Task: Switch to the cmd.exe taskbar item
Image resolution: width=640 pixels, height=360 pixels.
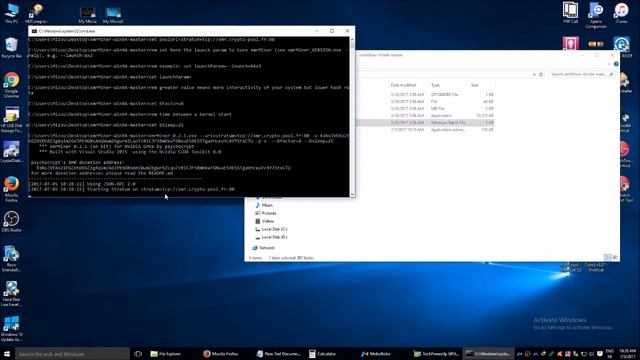Action: 488,354
